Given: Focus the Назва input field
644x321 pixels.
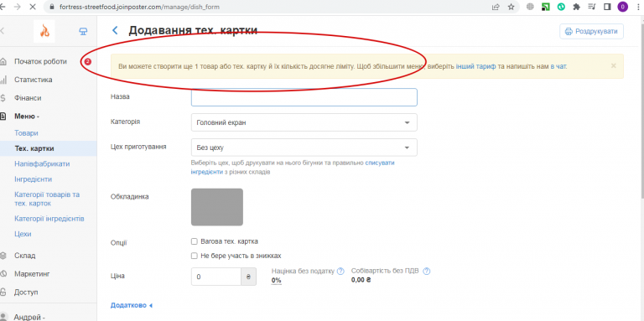Looking at the screenshot, I should click(304, 97).
